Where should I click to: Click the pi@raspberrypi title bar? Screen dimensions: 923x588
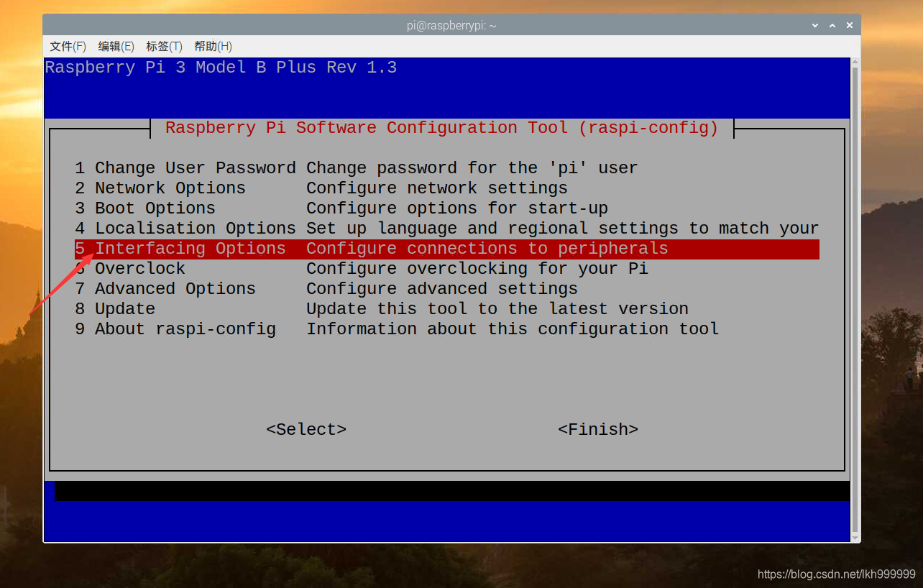451,25
